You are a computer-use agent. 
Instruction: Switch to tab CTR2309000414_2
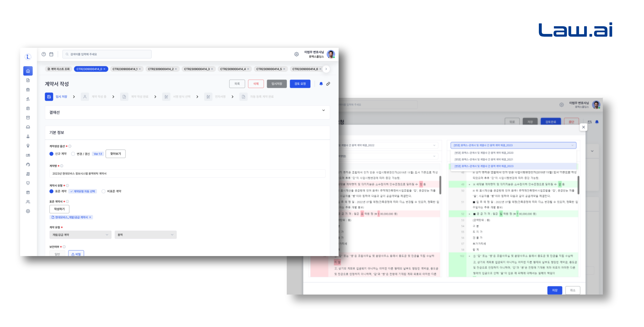pos(160,69)
